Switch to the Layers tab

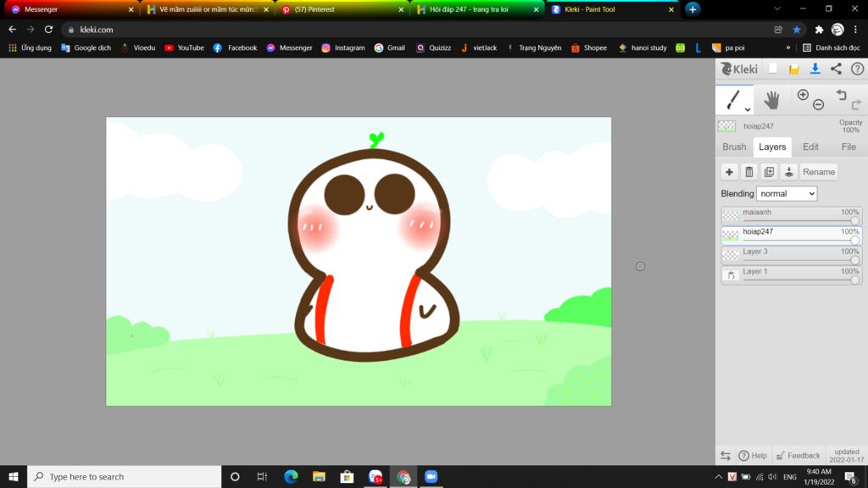772,147
